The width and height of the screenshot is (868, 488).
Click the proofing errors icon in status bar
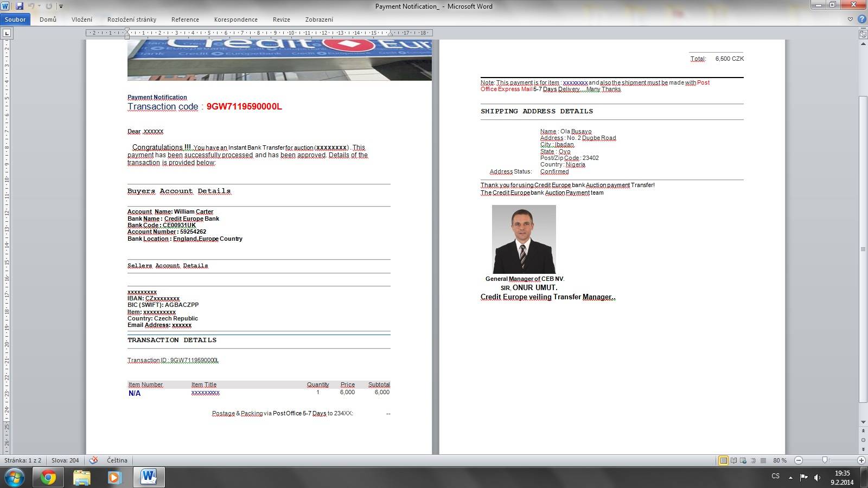(x=94, y=460)
